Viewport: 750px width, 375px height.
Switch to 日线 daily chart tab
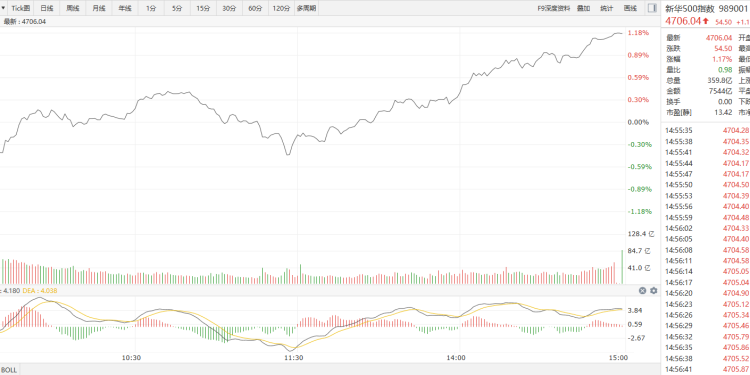pos(46,8)
